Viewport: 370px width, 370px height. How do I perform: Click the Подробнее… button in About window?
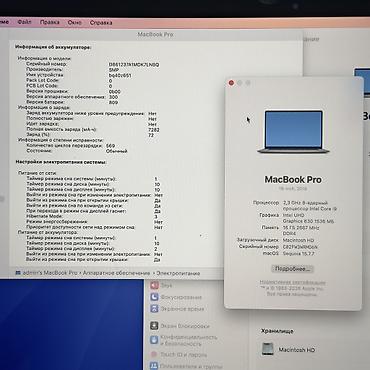click(x=292, y=269)
